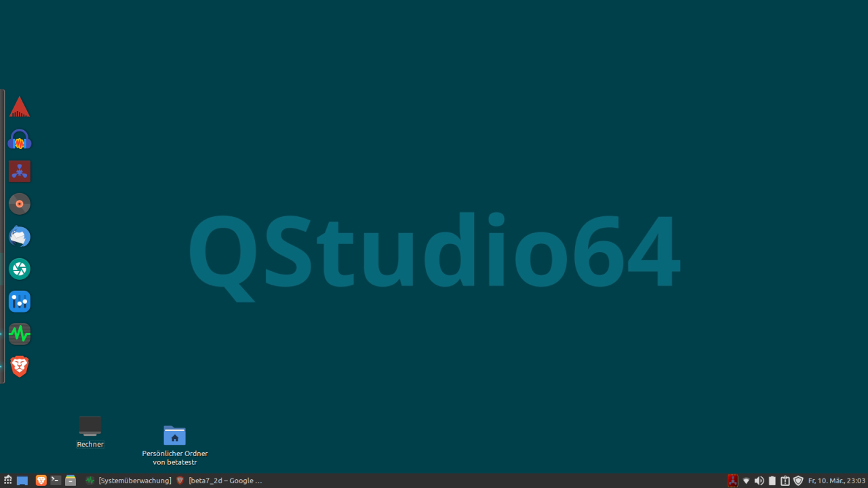Open file manager from taskbar launcher

(71, 481)
